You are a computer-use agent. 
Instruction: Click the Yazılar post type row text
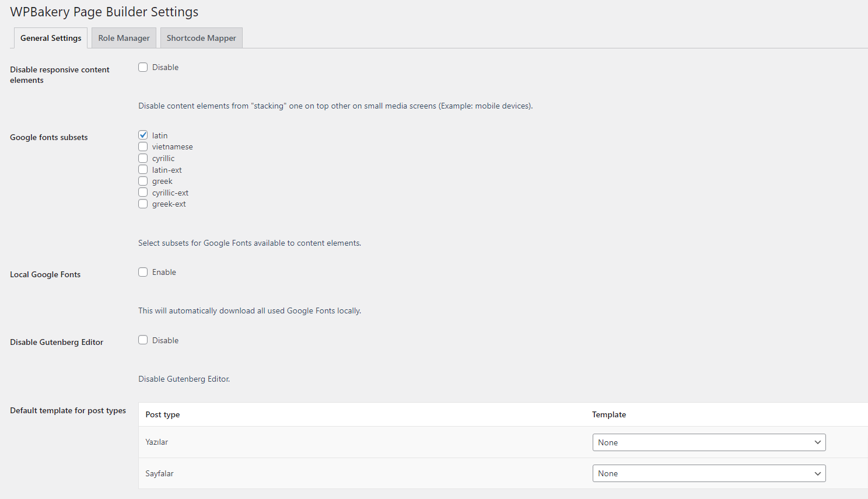pyautogui.click(x=157, y=442)
